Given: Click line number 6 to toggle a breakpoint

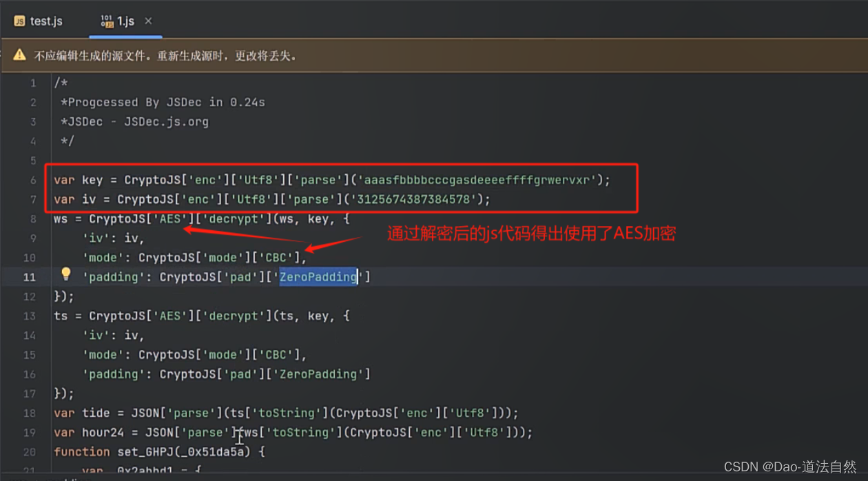Looking at the screenshot, I should coord(32,179).
